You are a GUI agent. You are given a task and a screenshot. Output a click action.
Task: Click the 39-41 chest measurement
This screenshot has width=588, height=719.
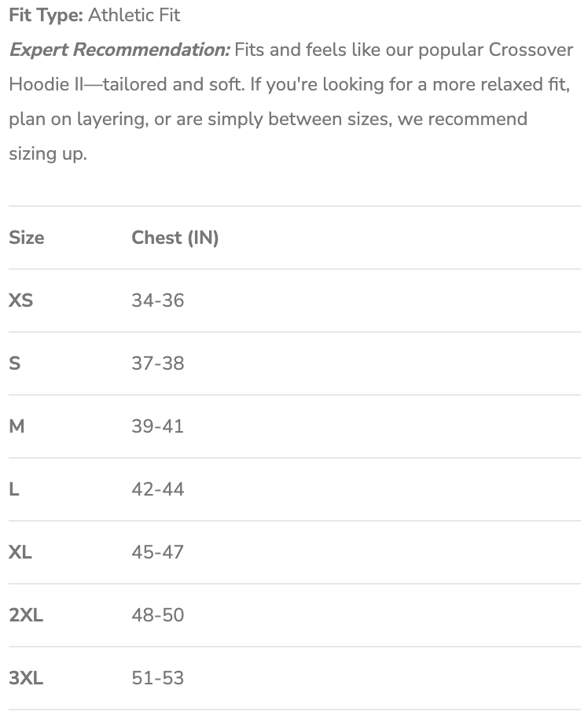(158, 426)
